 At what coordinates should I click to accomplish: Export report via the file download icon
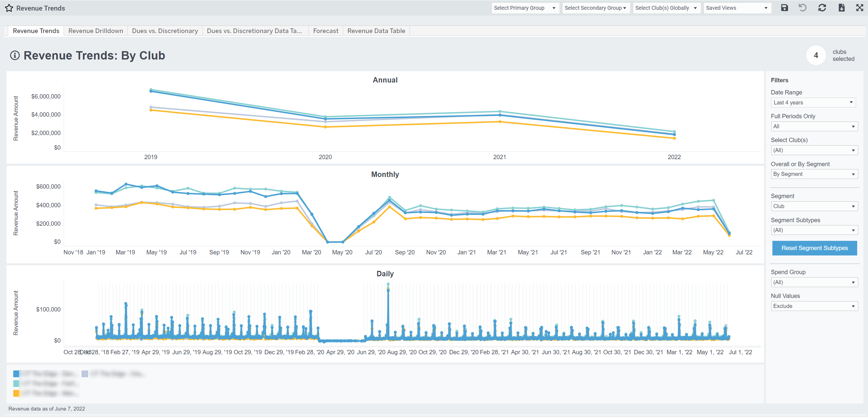(841, 8)
